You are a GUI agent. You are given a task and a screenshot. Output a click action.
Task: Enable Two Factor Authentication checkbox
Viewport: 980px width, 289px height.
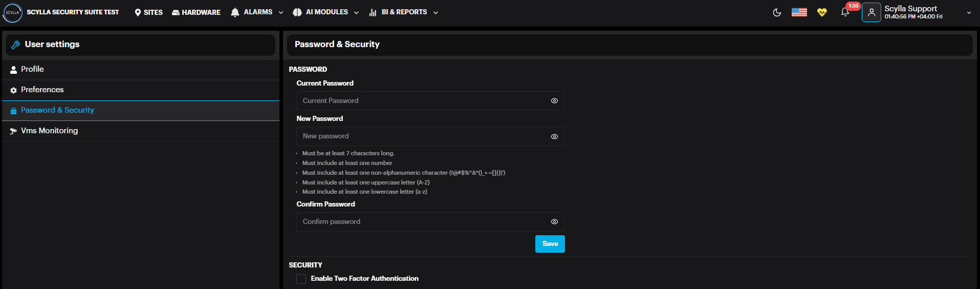(x=301, y=279)
